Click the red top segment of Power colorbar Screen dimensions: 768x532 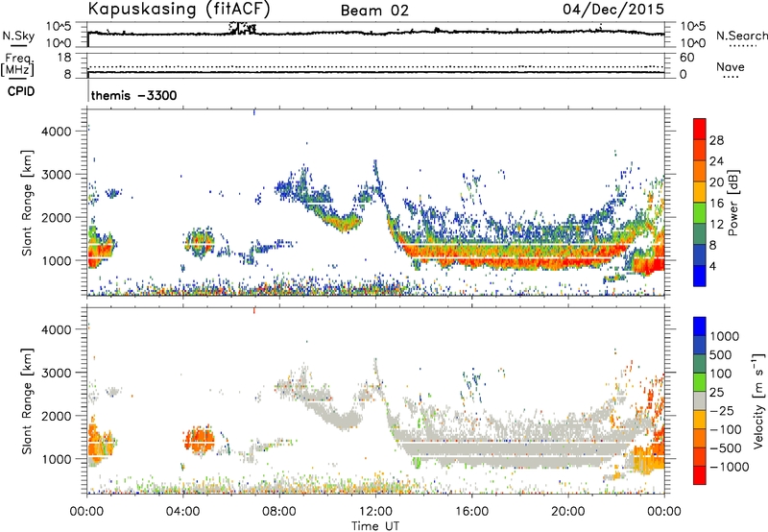point(700,130)
